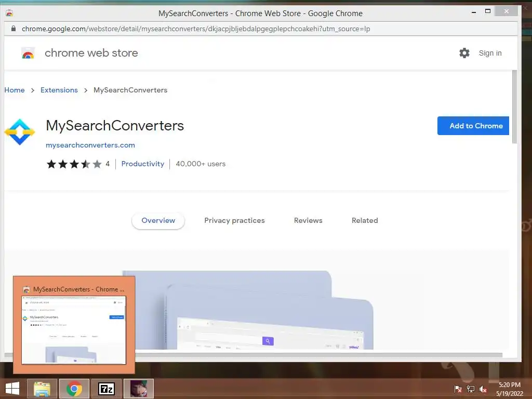The width and height of the screenshot is (532, 399).
Task: Click the search magnifier in the preview image
Action: [268, 341]
